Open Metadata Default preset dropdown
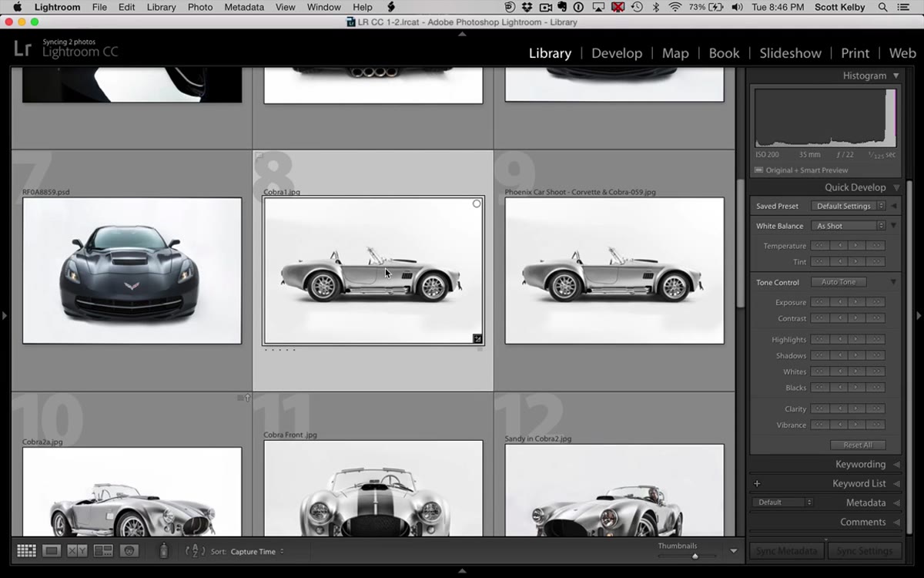The height and width of the screenshot is (578, 924). [x=782, y=502]
